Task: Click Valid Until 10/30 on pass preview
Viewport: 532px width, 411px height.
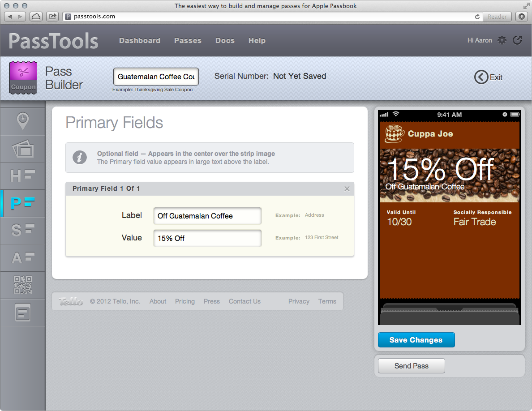Action: tap(401, 218)
